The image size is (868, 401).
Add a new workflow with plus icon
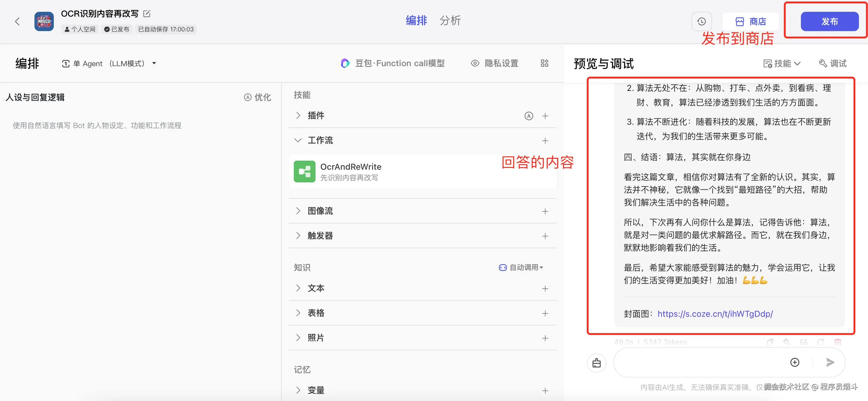[x=545, y=141]
